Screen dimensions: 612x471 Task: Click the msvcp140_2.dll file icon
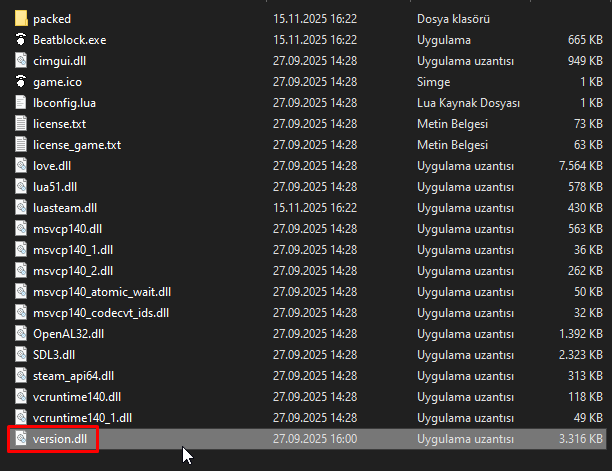click(21, 271)
